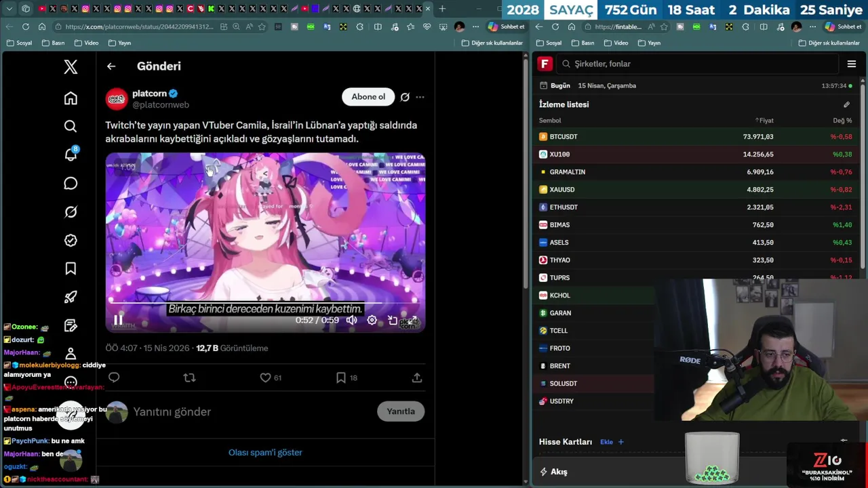This screenshot has width=868, height=488.
Task: Click the Yanıtla button
Action: click(x=401, y=411)
